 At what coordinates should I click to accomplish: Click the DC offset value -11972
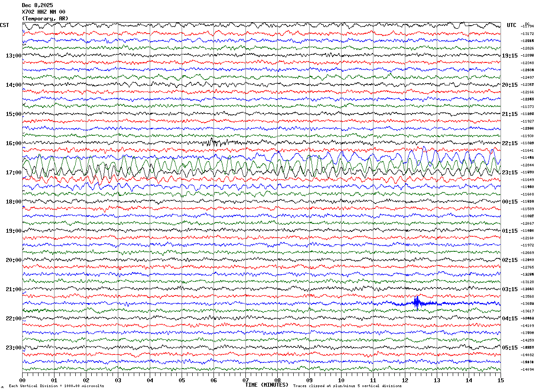pos(528,245)
